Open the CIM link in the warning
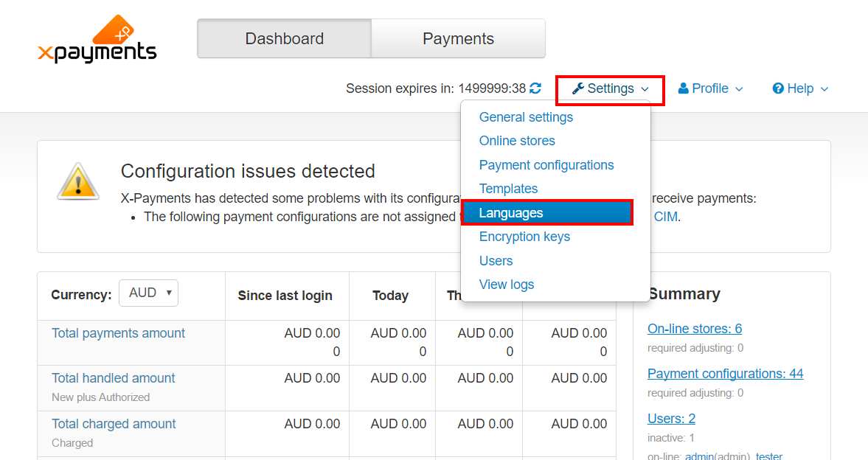 666,217
